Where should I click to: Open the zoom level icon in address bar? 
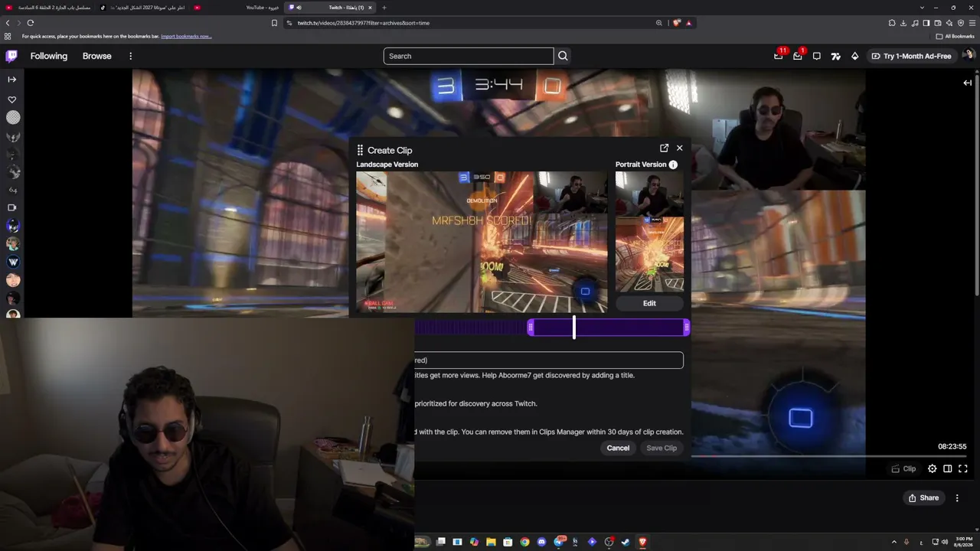click(658, 23)
